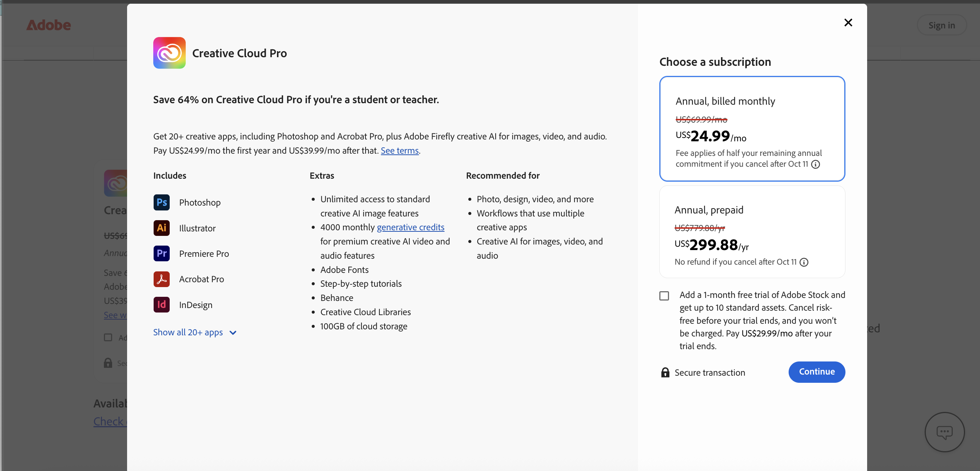Screen dimensions: 980x471
Task: Click the Acrobat Pro app icon
Action: click(x=162, y=279)
